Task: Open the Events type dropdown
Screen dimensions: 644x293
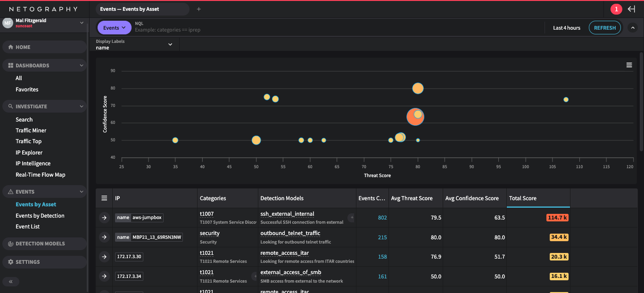Action: tap(114, 28)
